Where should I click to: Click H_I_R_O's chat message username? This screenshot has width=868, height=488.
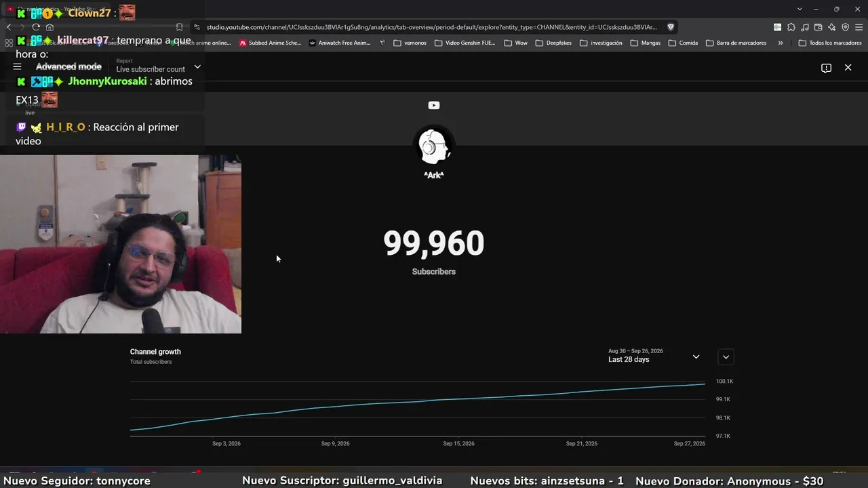click(66, 127)
